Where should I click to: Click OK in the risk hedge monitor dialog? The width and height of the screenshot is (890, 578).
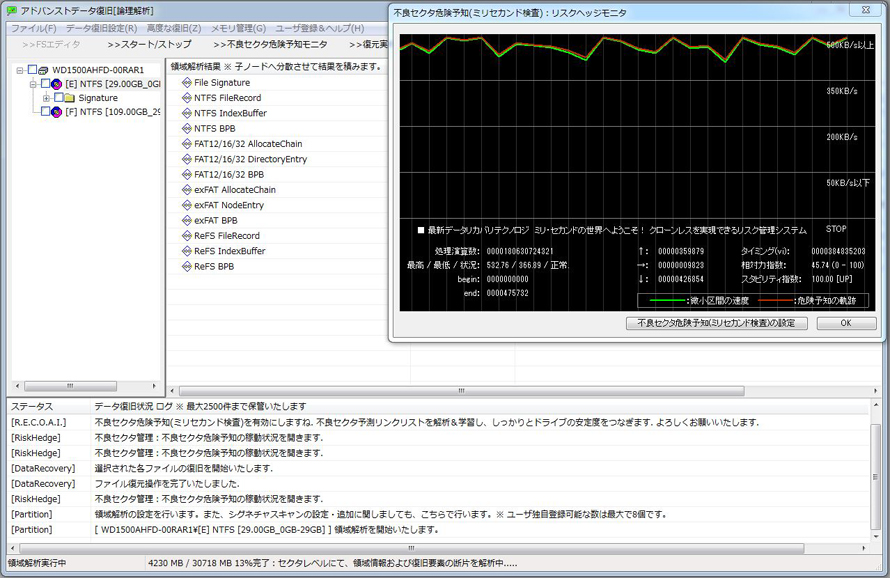point(846,323)
